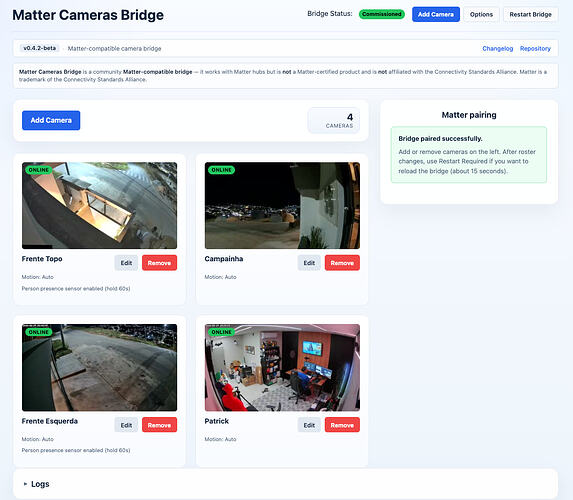Edit the Campainha camera

pyautogui.click(x=309, y=263)
